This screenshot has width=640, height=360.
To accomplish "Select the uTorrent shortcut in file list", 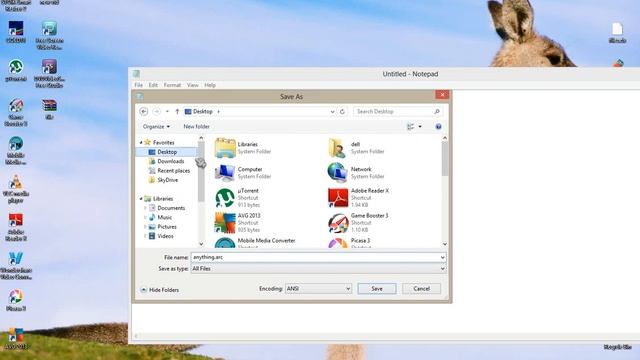I will [x=225, y=198].
